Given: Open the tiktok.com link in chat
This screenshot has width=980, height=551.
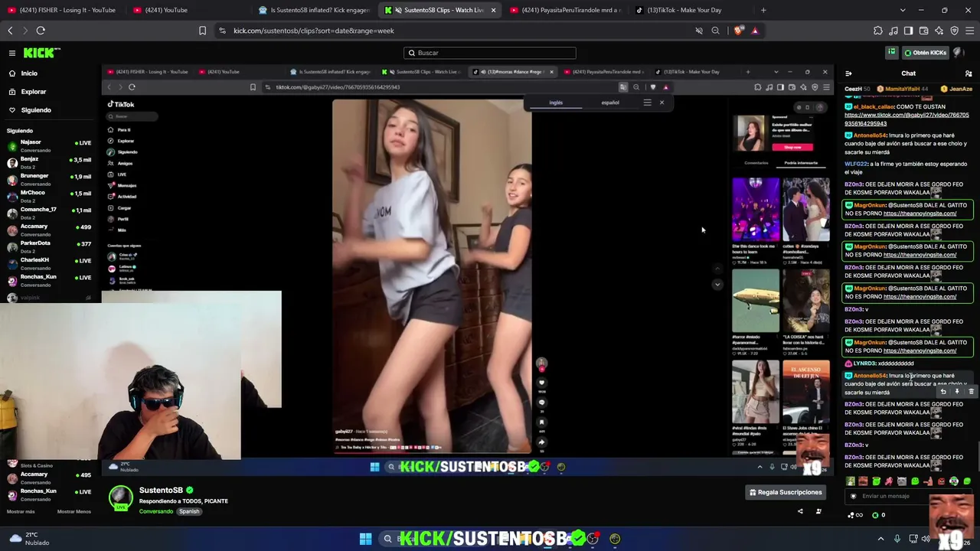Looking at the screenshot, I should [x=906, y=119].
